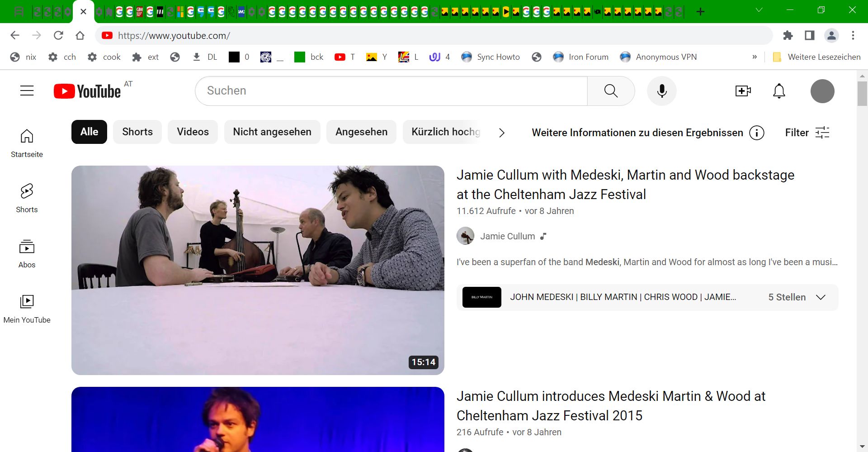Select the Shorts filter chip

pos(137,132)
